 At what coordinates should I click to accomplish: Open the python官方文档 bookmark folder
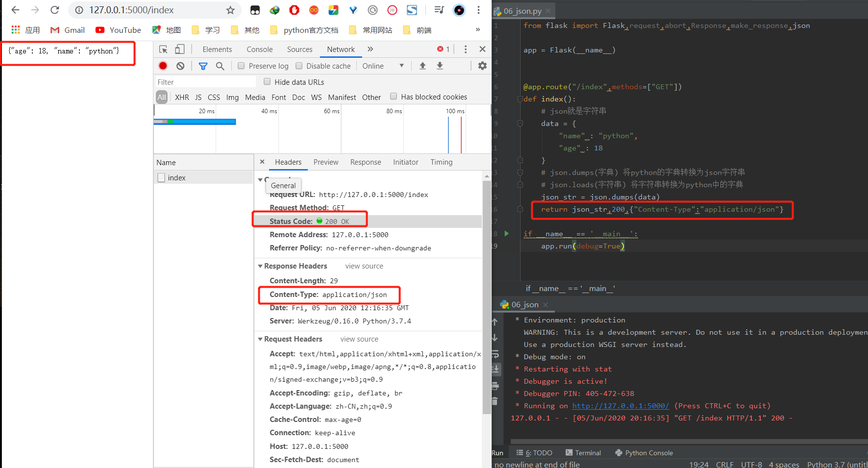coord(304,30)
